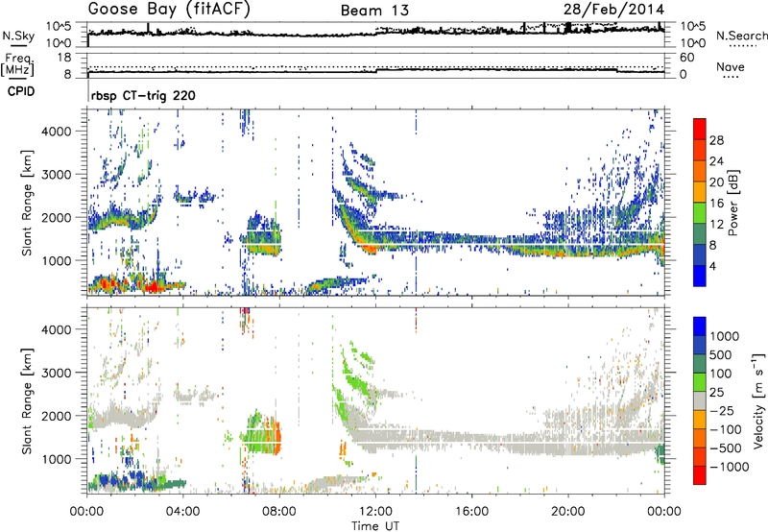Click the '18' frequency axis tick
This screenshot has width=768, height=532.
pyautogui.click(x=64, y=58)
